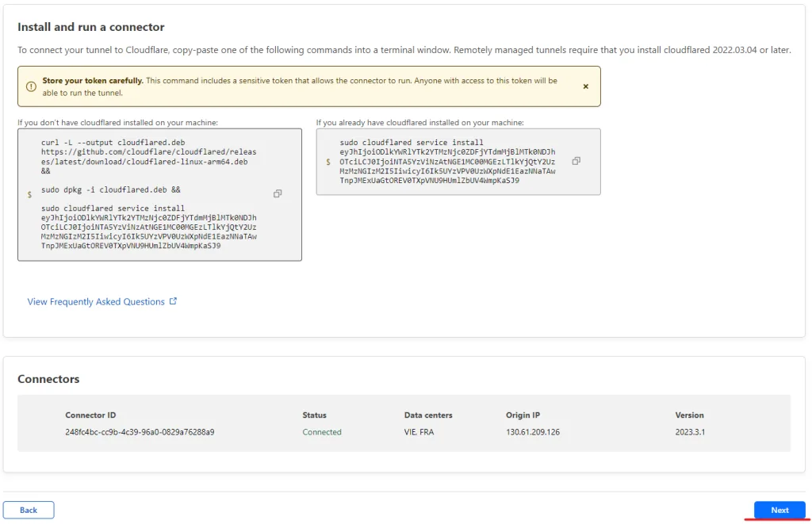Click the 'If you already have cloudflared installed' label
The image size is (812, 524).
(420, 123)
